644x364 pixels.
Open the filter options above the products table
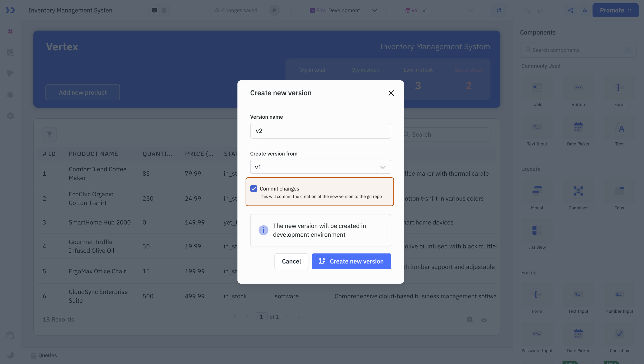pos(49,134)
